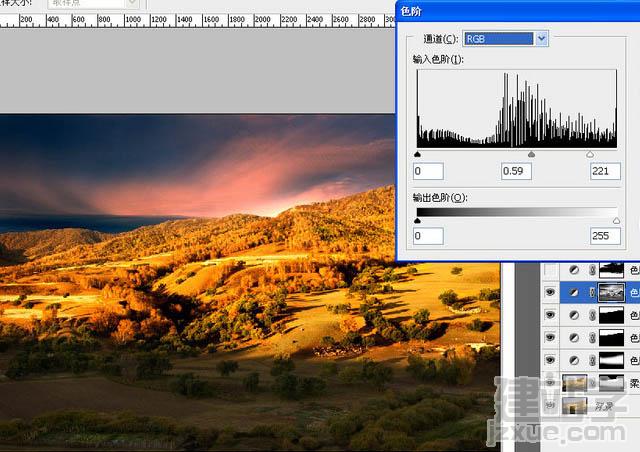This screenshot has height=452, width=640.
Task: Click the midtone gamma field showing 0.59
Action: tap(516, 171)
